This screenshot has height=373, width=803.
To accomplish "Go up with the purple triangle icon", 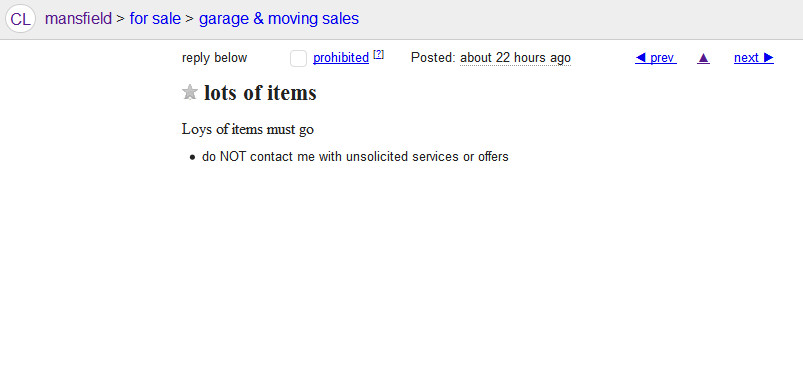I will tap(704, 58).
